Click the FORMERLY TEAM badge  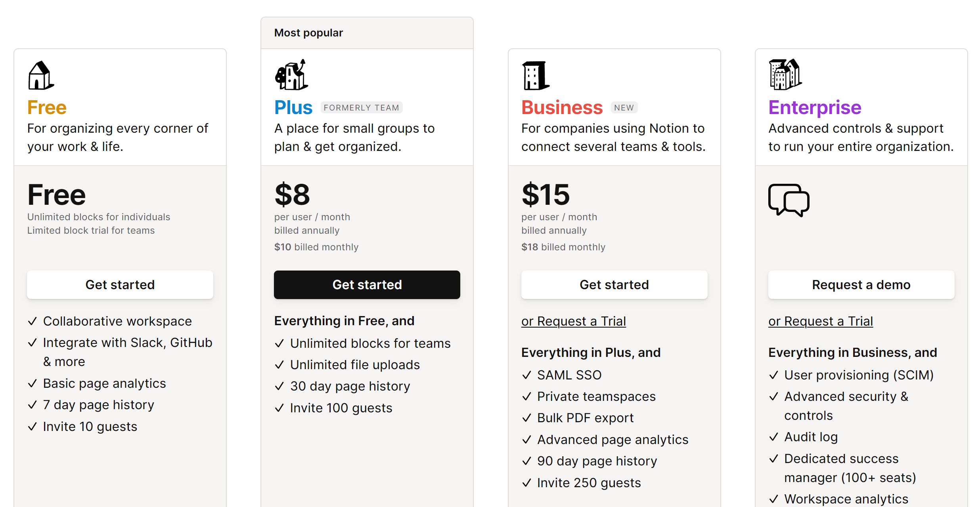click(x=362, y=108)
